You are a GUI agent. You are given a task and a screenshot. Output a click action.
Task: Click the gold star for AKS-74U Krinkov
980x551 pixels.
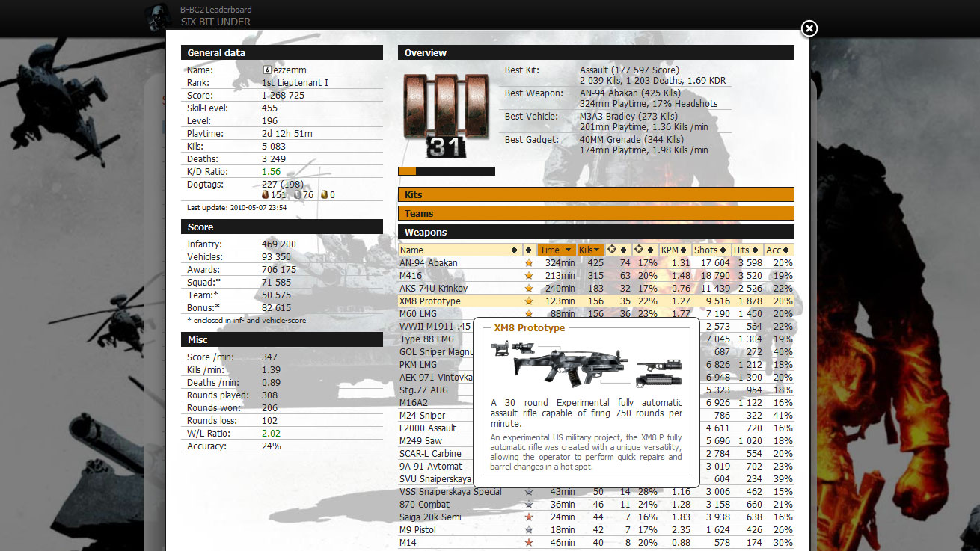[x=528, y=289]
